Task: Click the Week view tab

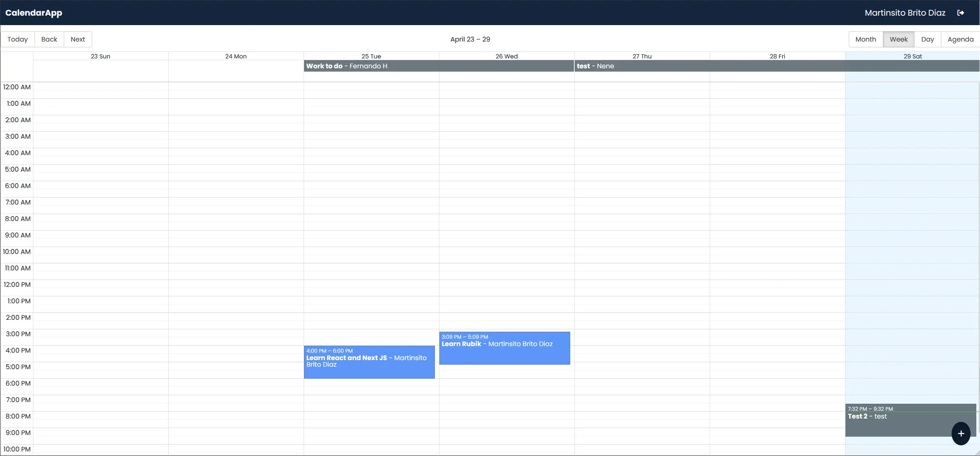Action: point(898,39)
